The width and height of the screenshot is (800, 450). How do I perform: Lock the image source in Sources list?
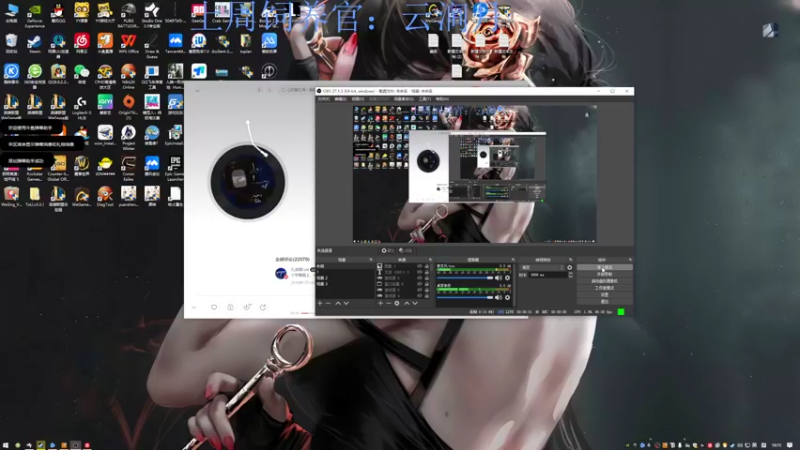point(427,266)
